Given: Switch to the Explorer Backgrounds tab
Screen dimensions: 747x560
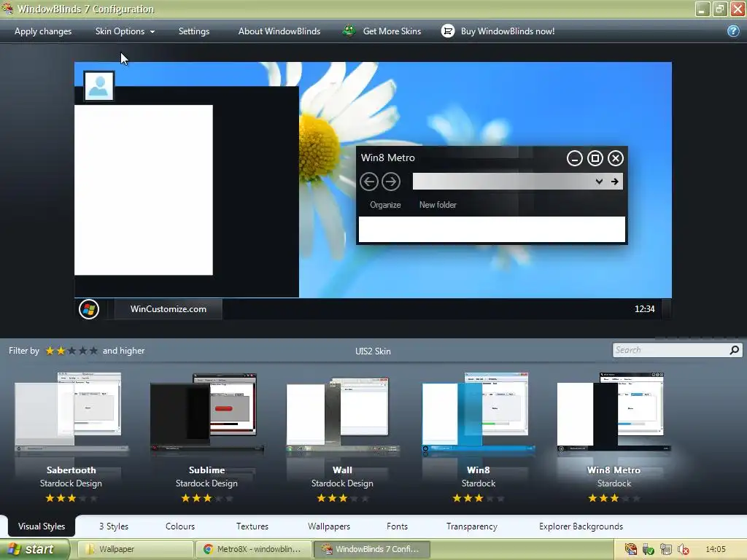Looking at the screenshot, I should coord(581,526).
